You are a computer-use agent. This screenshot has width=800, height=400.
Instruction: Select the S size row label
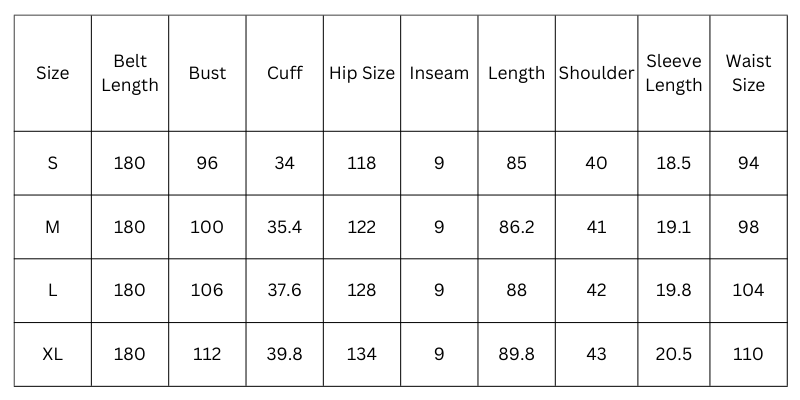pos(53,163)
